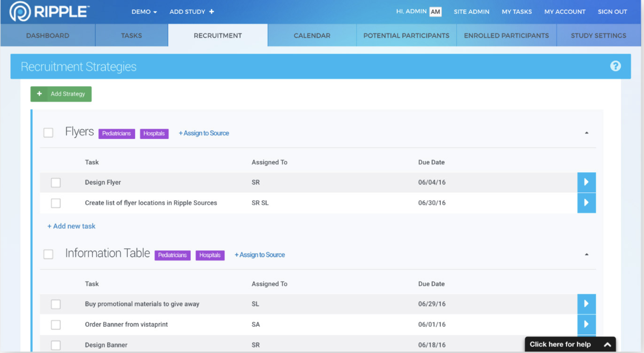Go to Enrolled Participants tab

506,35
